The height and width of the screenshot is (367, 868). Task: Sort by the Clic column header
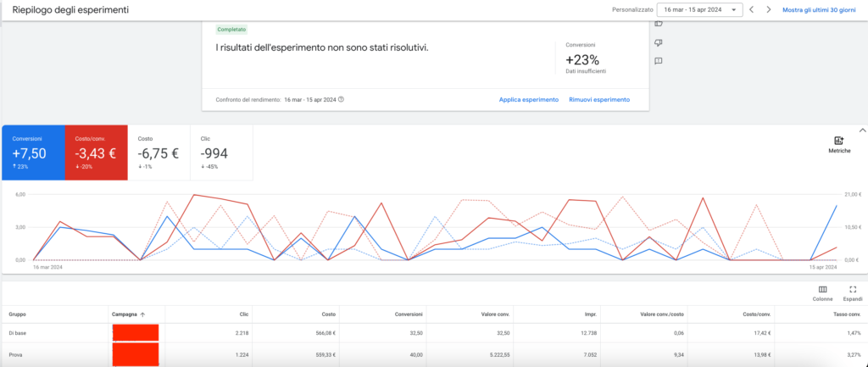244,314
